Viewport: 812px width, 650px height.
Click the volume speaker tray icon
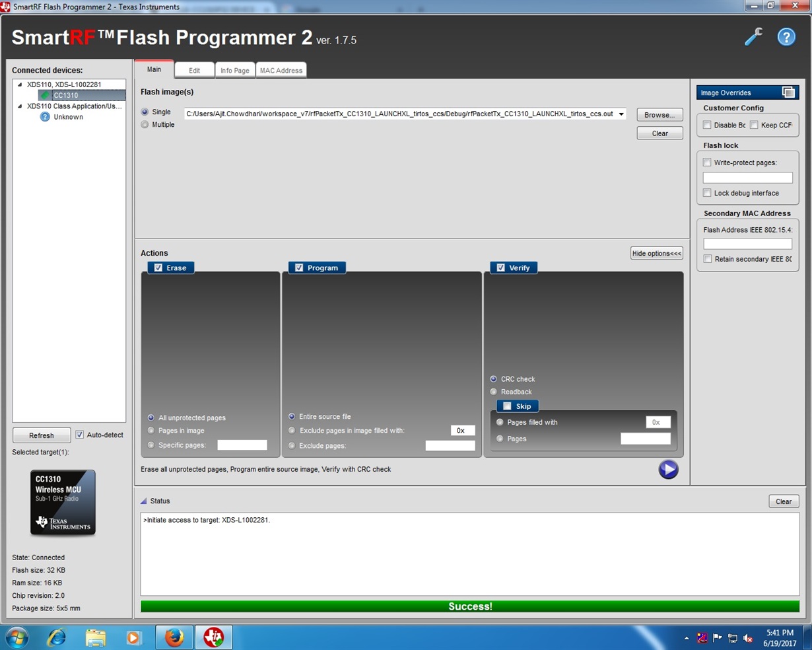(x=748, y=638)
